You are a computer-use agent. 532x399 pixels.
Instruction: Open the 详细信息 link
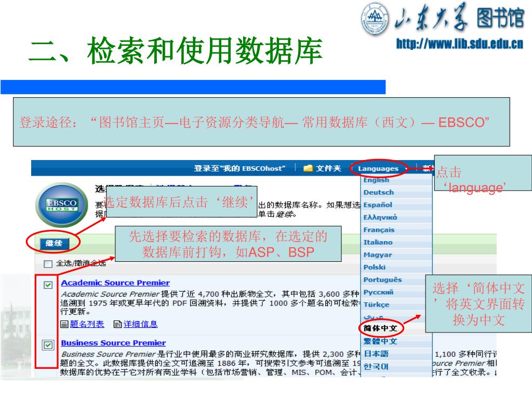(x=140, y=324)
